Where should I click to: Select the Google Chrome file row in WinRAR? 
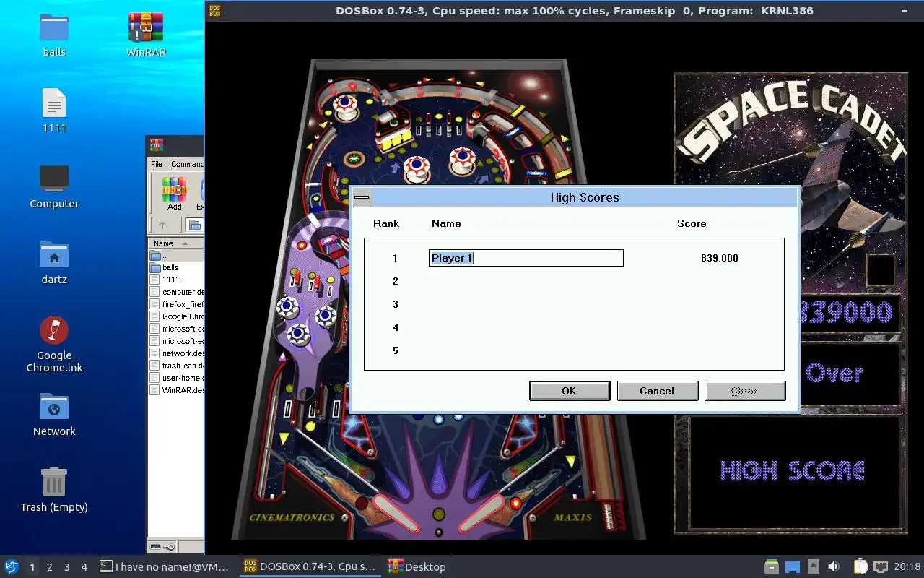tap(175, 316)
